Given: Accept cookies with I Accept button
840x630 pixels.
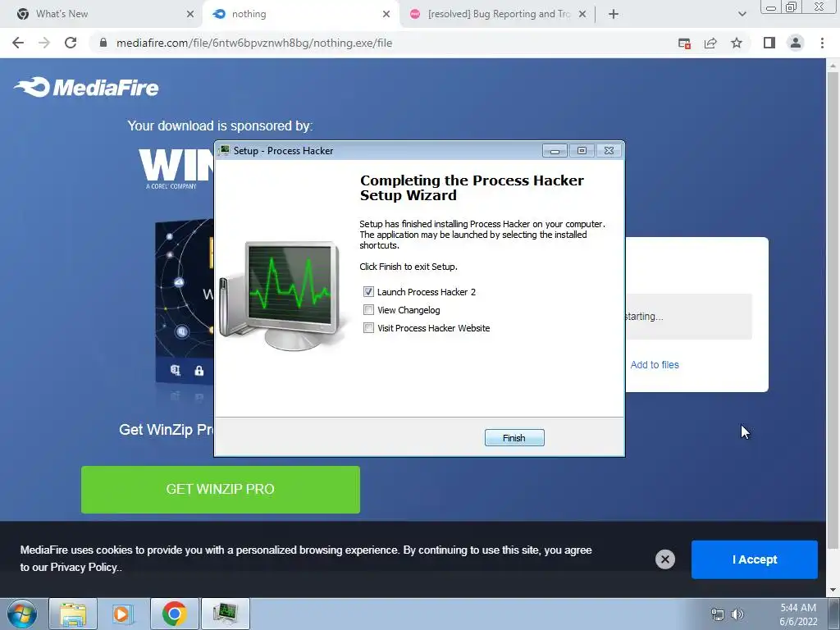Looking at the screenshot, I should coord(755,559).
